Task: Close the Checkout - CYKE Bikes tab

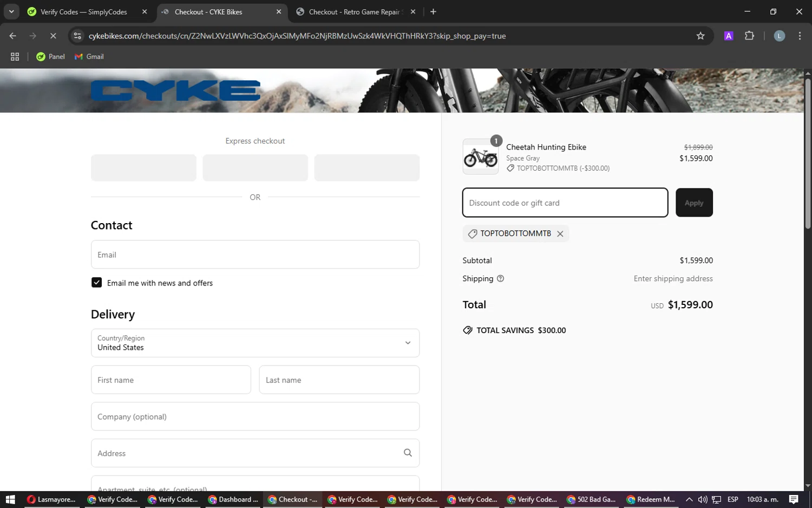Action: click(x=279, y=12)
